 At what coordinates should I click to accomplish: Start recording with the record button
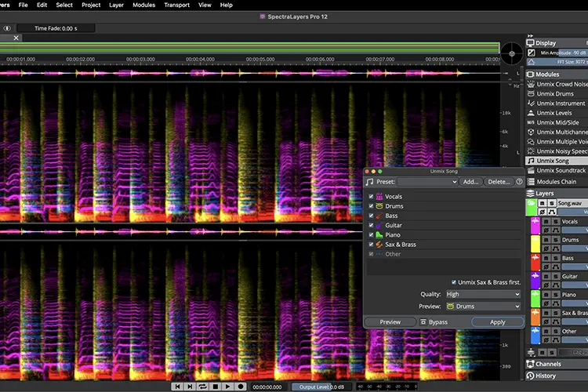tap(241, 387)
